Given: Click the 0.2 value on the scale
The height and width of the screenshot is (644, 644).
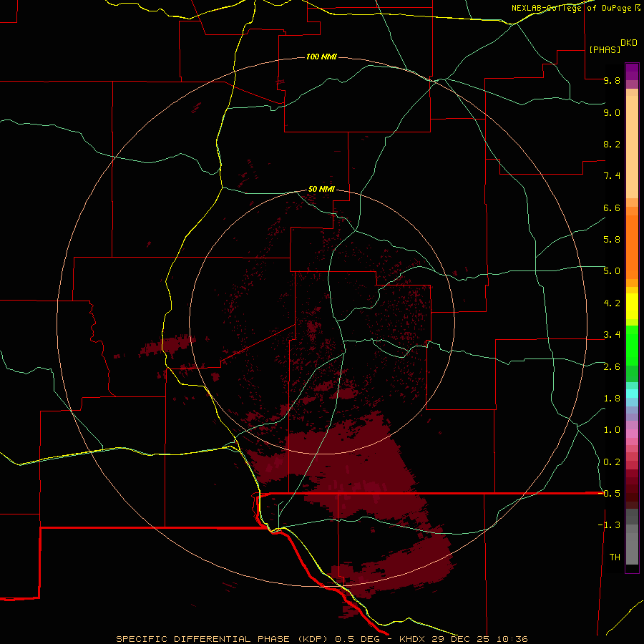Looking at the screenshot, I should [612, 462].
